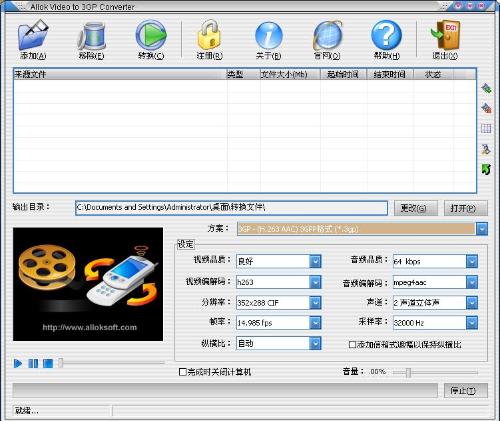
Task: Open the 采样率 dropdown showing 32000 Hz
Action: point(472,323)
